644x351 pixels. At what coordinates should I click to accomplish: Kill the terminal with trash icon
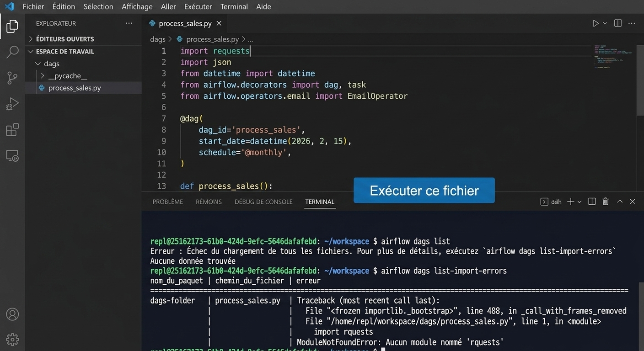pyautogui.click(x=606, y=202)
